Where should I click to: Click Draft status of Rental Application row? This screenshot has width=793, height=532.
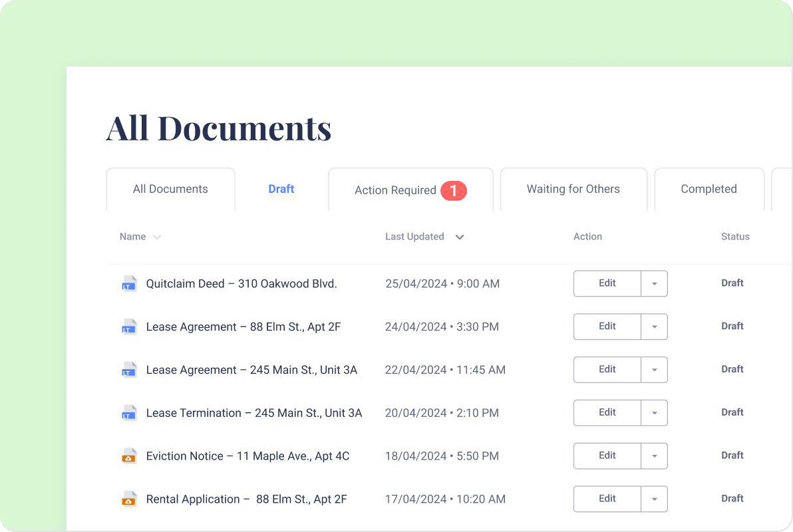click(x=732, y=499)
